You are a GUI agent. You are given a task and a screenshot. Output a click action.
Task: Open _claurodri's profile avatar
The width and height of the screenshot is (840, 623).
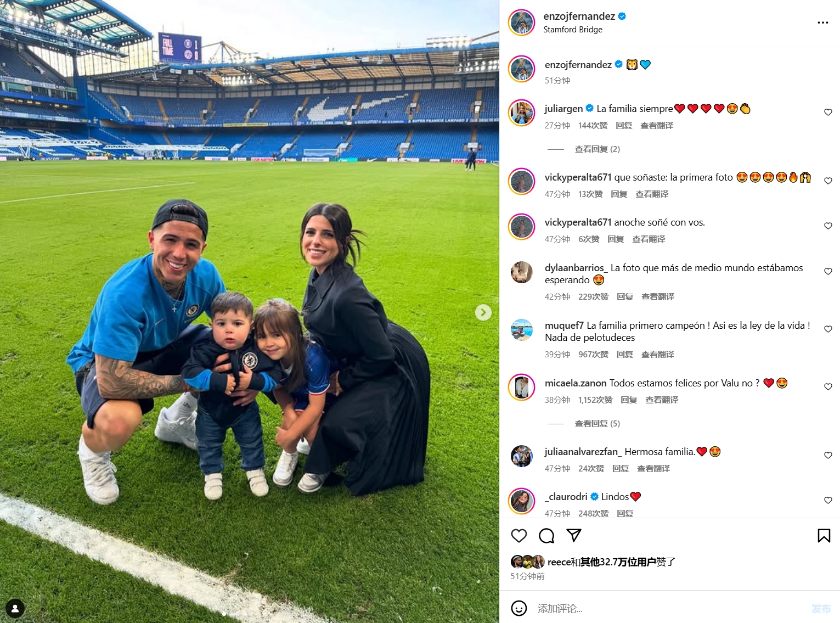[522, 501]
